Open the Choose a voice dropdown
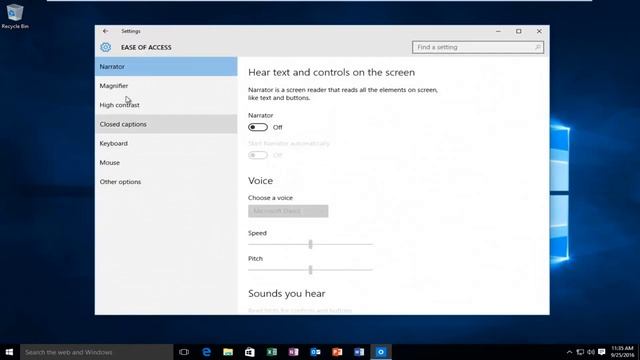This screenshot has height=360, width=640. click(x=288, y=211)
